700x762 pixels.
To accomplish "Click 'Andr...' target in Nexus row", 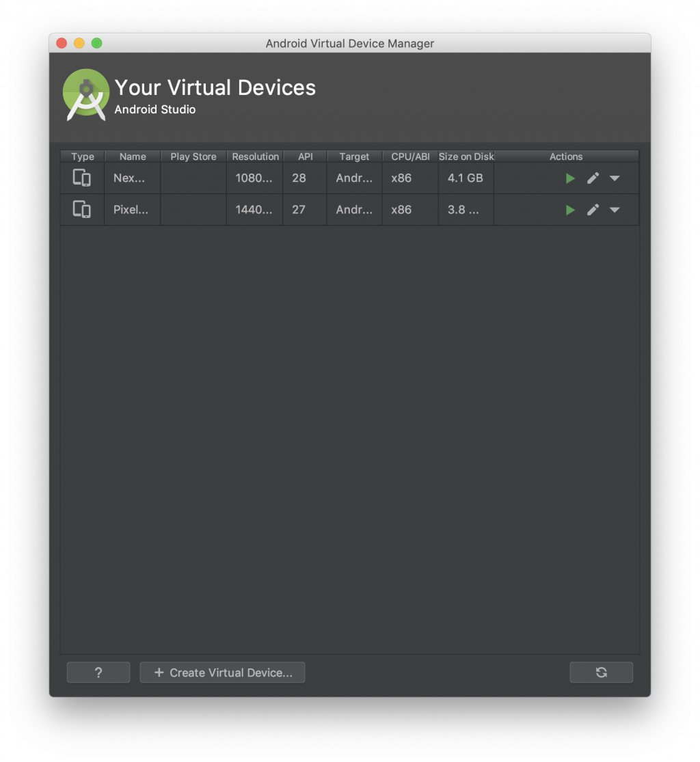I will pyautogui.click(x=354, y=178).
